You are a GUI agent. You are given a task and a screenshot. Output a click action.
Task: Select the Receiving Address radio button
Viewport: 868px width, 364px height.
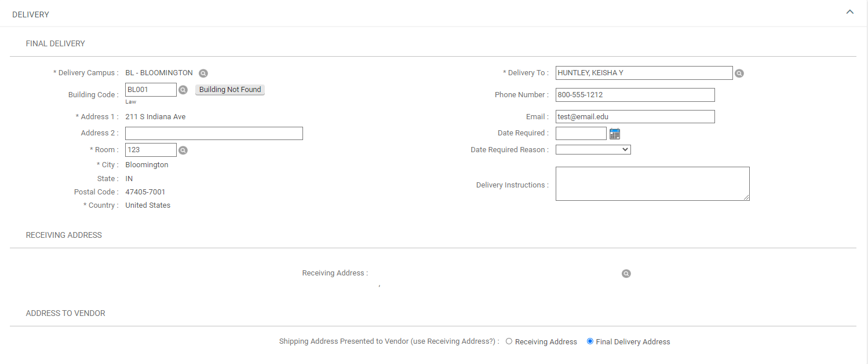(509, 341)
